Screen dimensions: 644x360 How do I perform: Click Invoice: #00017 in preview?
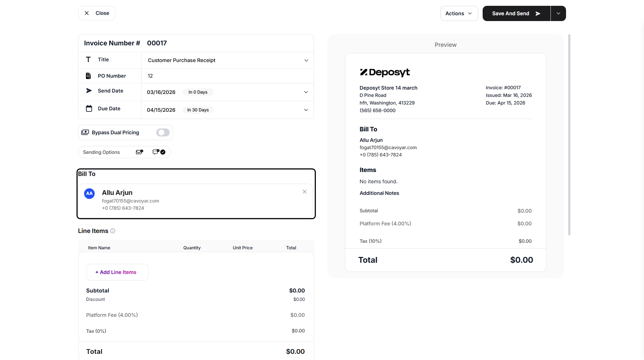coord(503,87)
